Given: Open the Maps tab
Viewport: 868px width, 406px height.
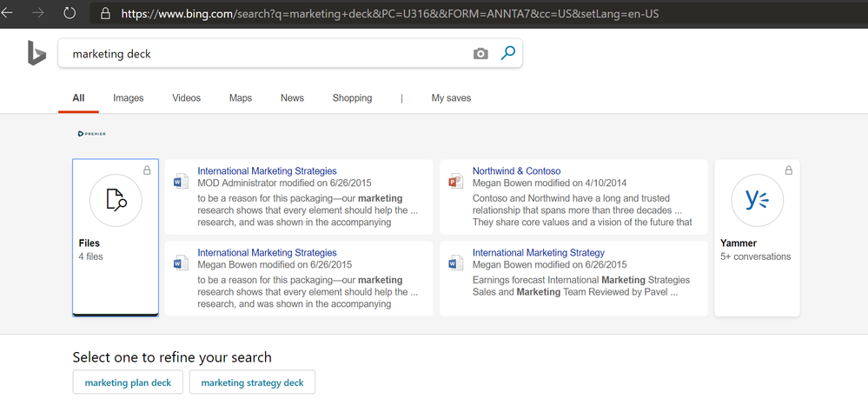Looking at the screenshot, I should [241, 98].
